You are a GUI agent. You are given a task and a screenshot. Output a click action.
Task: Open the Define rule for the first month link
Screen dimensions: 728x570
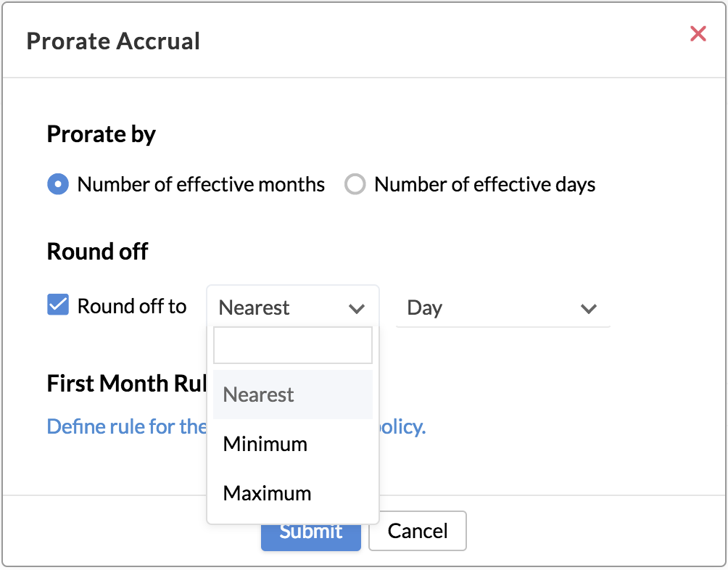[x=127, y=426]
